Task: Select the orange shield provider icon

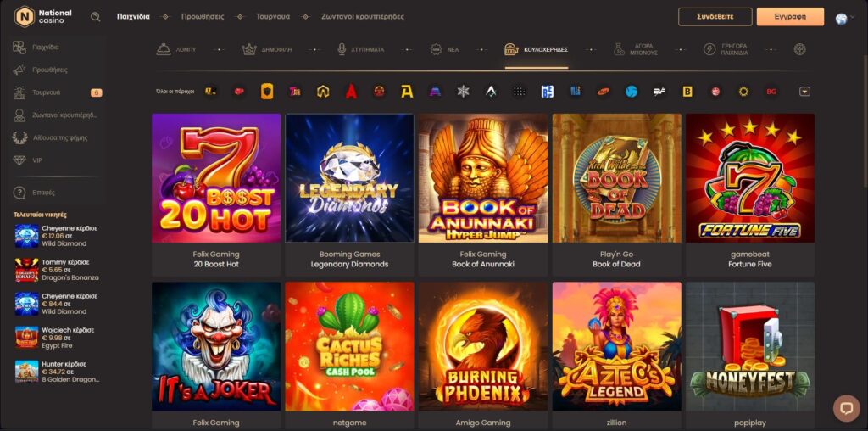Action: tap(267, 92)
